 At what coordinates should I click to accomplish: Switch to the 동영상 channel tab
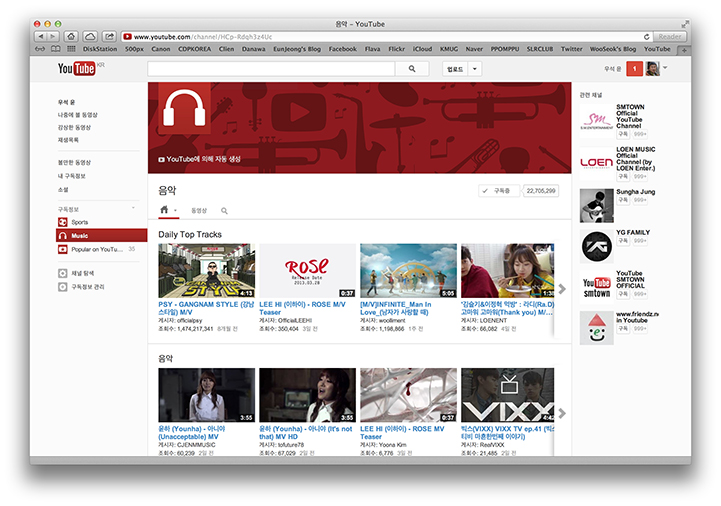199,211
